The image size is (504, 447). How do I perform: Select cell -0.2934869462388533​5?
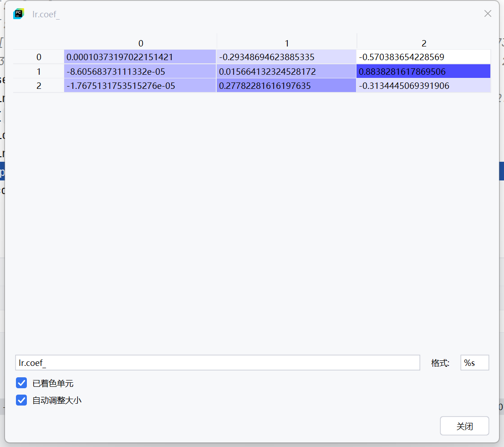click(286, 57)
